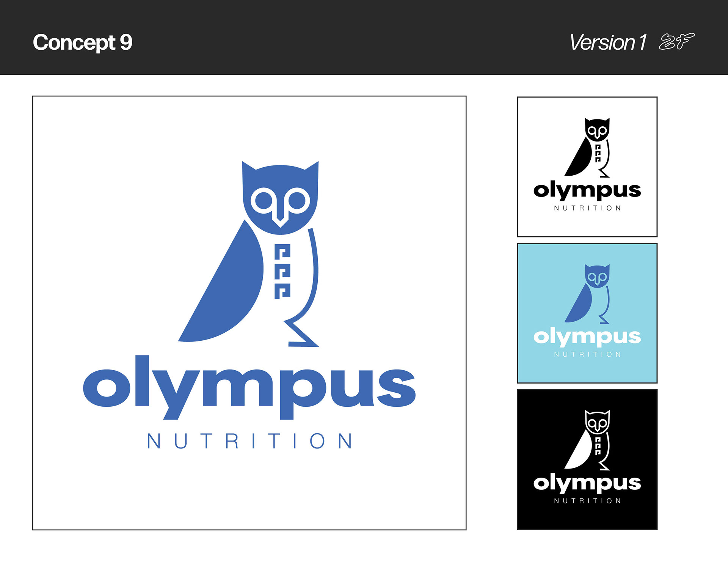Click the large blue owl head

[x=280, y=197]
